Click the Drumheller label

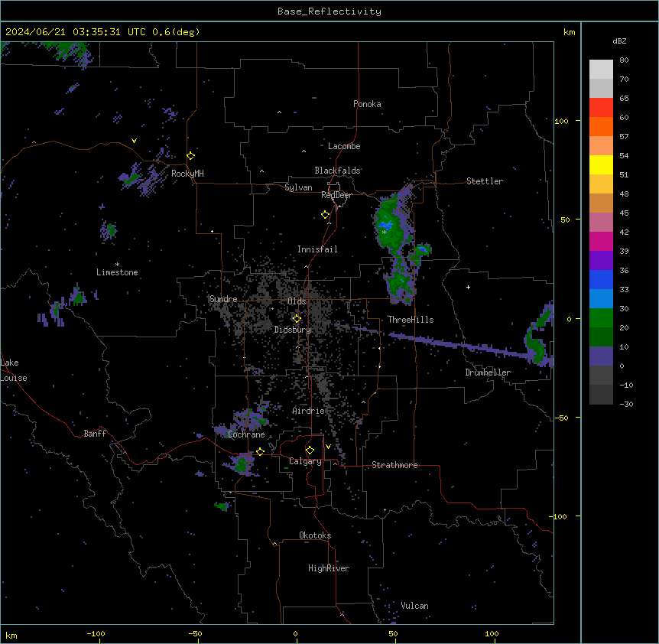click(x=488, y=372)
